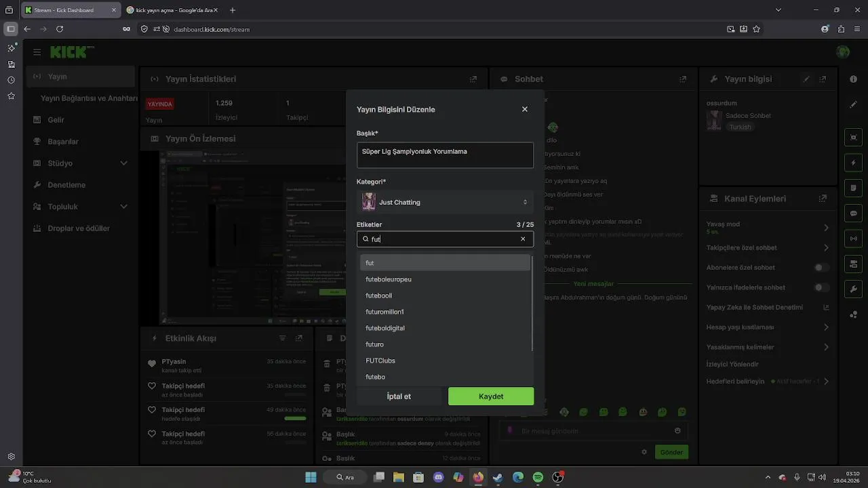Choose the 'futebo' tag suggestion
Image resolution: width=868 pixels, height=488 pixels.
pyautogui.click(x=445, y=377)
